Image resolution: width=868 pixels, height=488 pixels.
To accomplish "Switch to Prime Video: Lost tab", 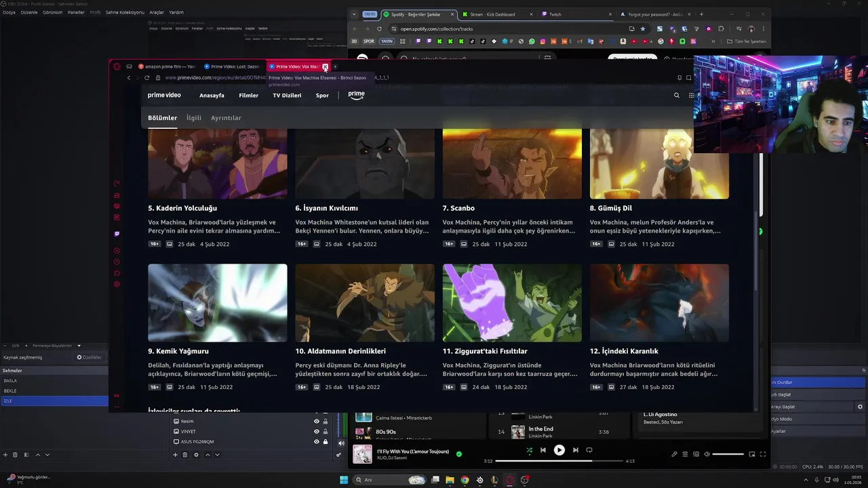I will (x=232, y=66).
